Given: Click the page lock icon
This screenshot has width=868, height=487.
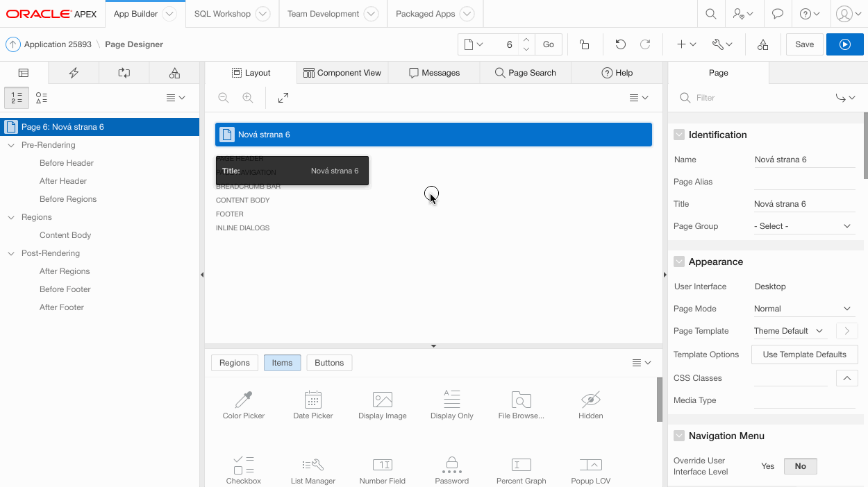Looking at the screenshot, I should coord(584,44).
